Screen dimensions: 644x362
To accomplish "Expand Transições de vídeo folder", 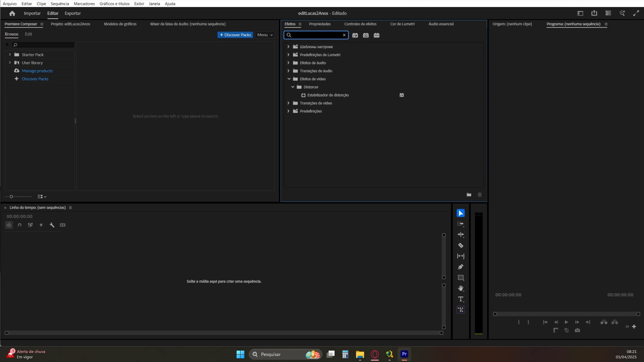I will coord(288,103).
